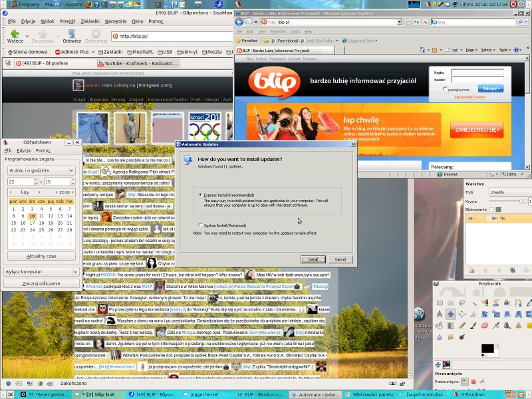Click the Bing search field in Internet Explorer

[x=473, y=22]
